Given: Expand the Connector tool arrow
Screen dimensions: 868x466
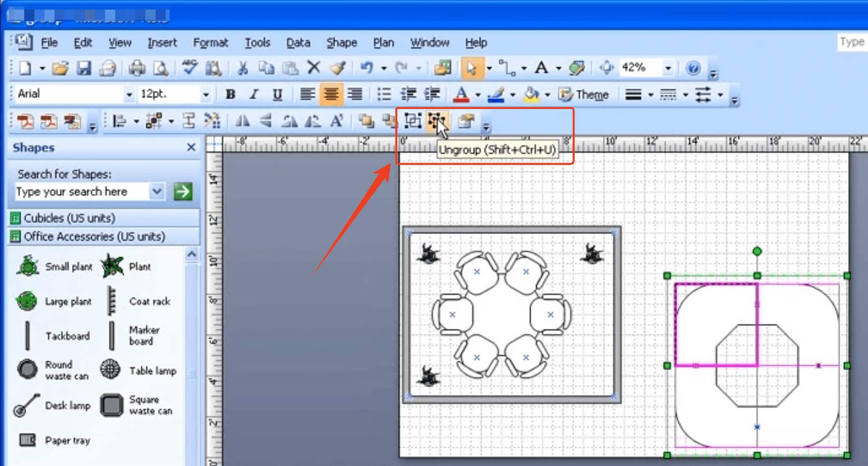Looking at the screenshot, I should point(524,68).
